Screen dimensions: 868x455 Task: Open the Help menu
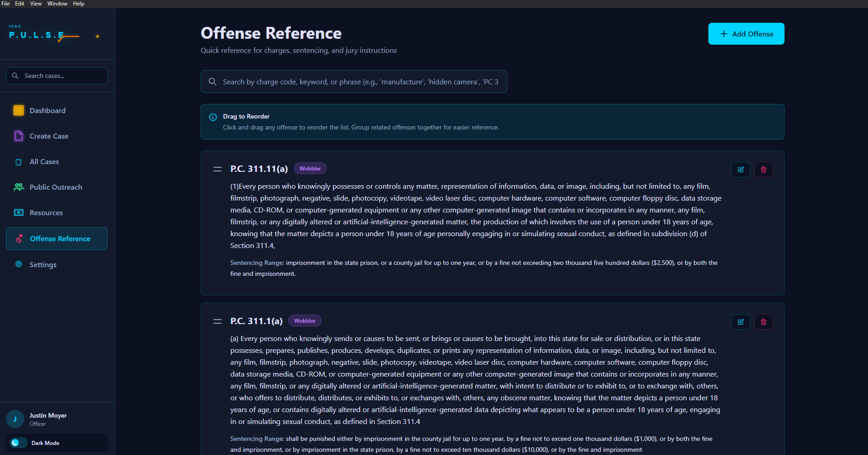[x=78, y=4]
